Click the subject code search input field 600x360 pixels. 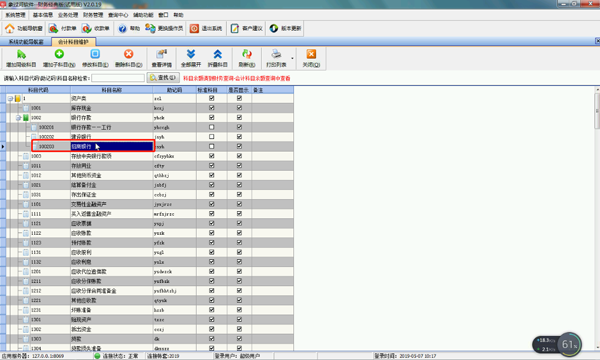(118, 78)
